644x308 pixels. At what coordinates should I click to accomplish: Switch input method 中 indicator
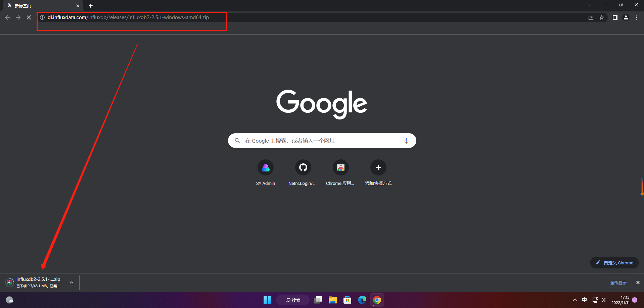point(585,300)
